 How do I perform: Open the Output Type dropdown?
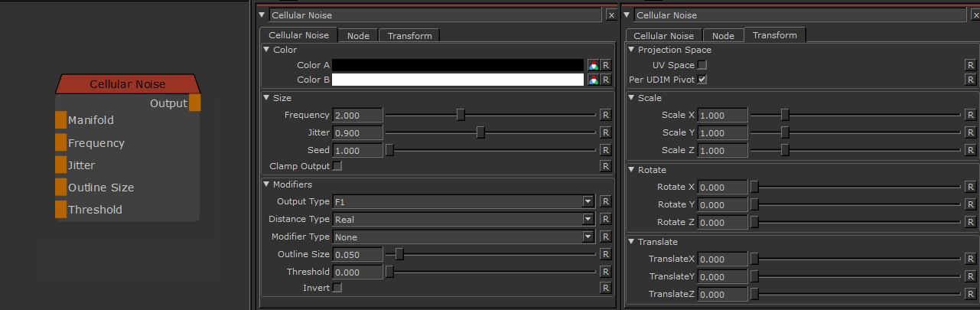[x=588, y=201]
